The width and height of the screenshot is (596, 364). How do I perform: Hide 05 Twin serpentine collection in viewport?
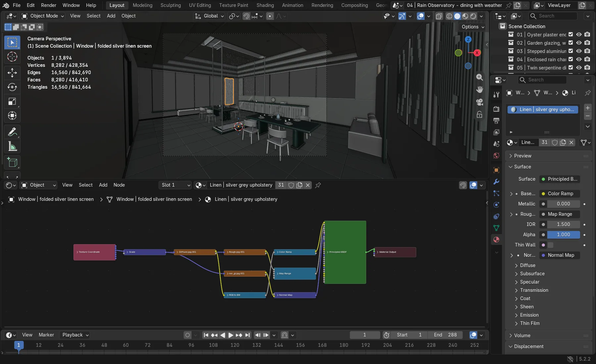(x=579, y=68)
